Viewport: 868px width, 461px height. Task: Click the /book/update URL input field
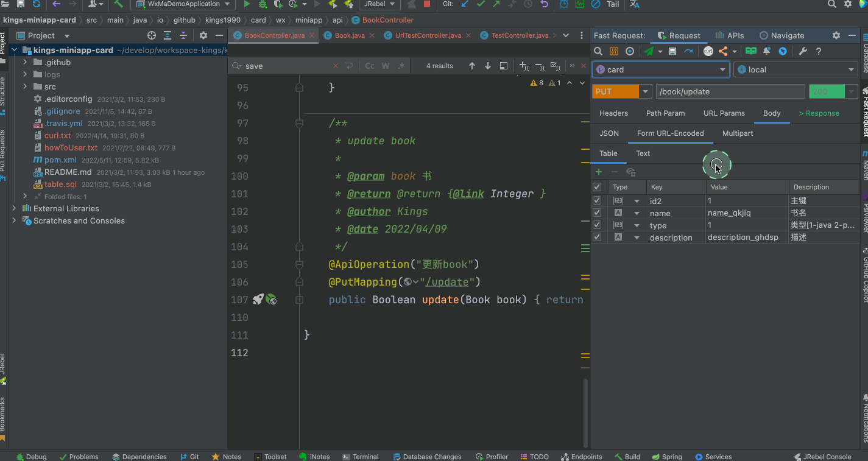pos(730,91)
